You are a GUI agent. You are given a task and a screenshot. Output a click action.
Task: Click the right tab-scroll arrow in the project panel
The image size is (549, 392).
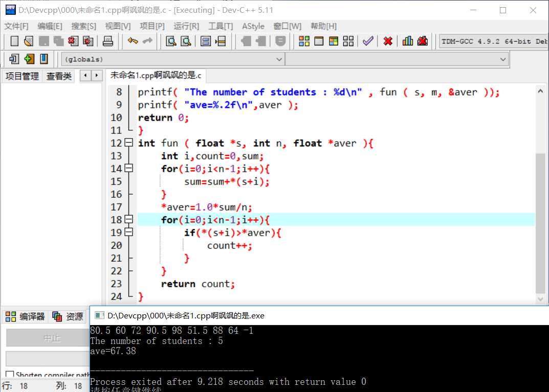[97, 76]
